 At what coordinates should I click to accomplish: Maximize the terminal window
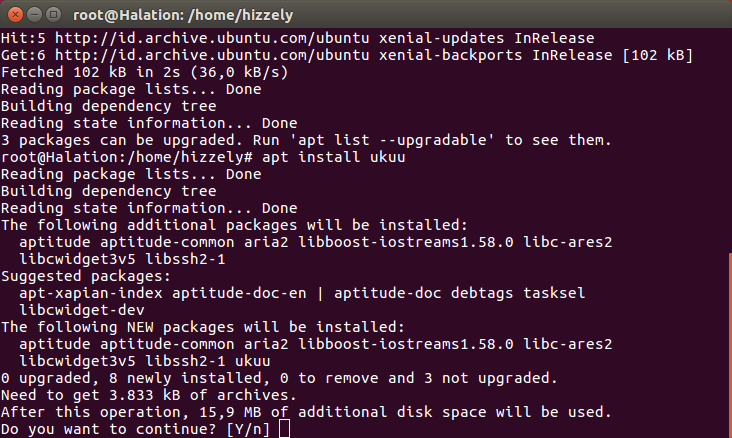pyautogui.click(x=51, y=15)
